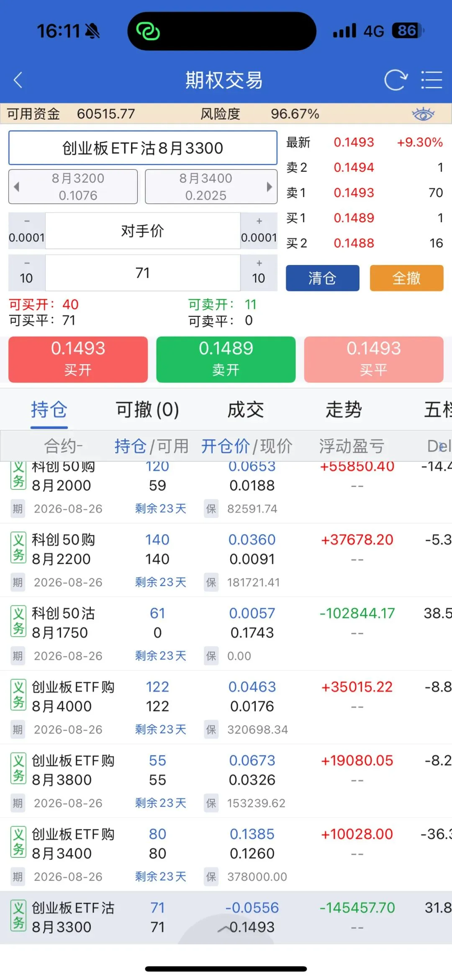Open the 走势 trend tab
This screenshot has height=980, width=452.
click(344, 409)
